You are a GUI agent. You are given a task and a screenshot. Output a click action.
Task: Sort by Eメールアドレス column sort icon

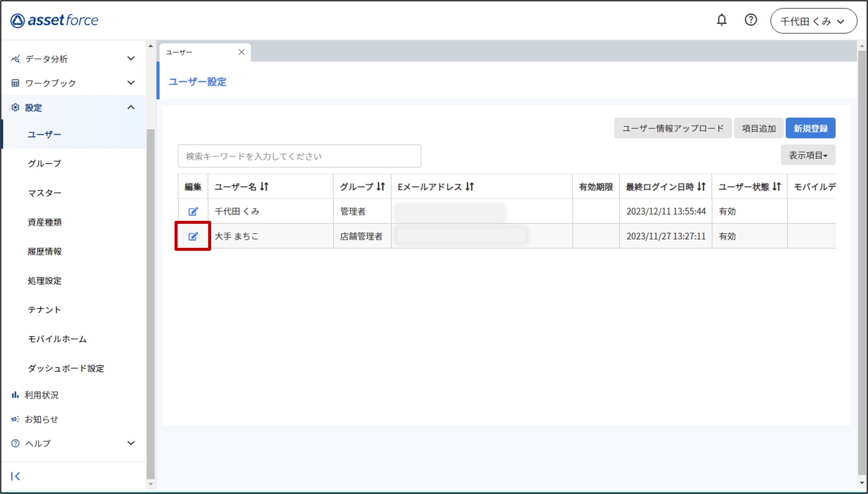(x=470, y=187)
